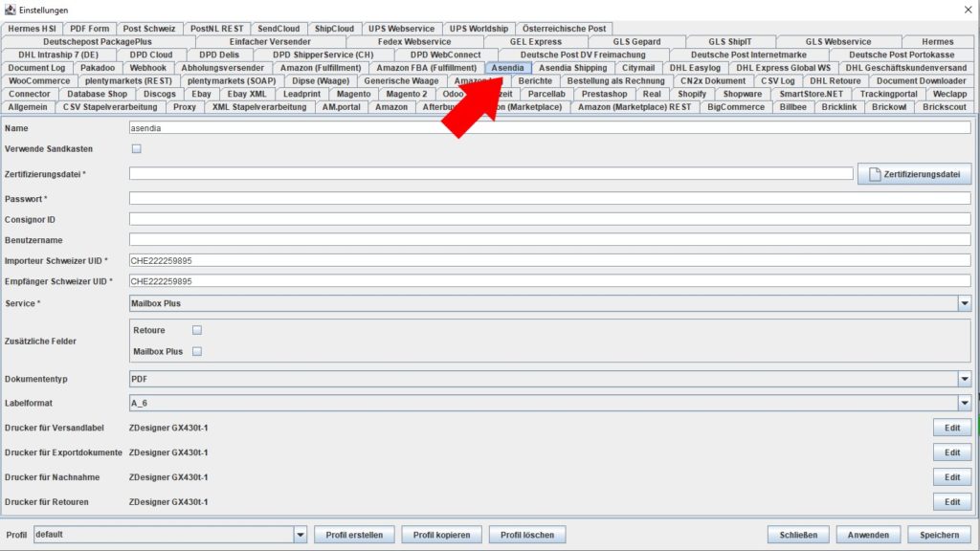This screenshot has height=551, width=980.
Task: Open the GEL Express tab
Action: pos(536,42)
